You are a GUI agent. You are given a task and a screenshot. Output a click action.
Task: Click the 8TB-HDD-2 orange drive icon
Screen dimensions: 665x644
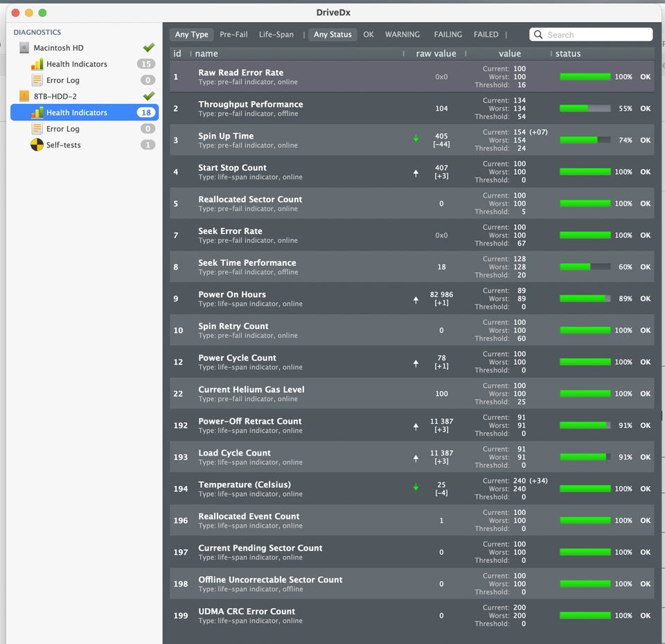pyautogui.click(x=24, y=96)
